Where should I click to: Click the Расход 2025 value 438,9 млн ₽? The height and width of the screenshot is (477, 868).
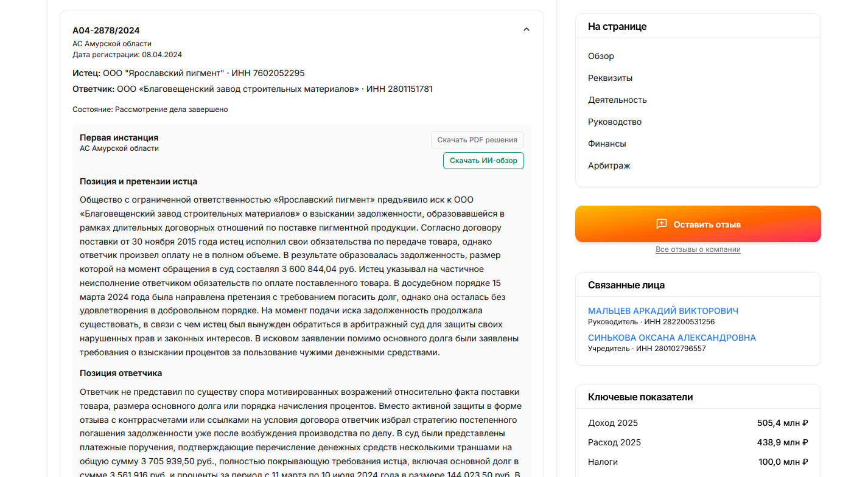click(782, 442)
